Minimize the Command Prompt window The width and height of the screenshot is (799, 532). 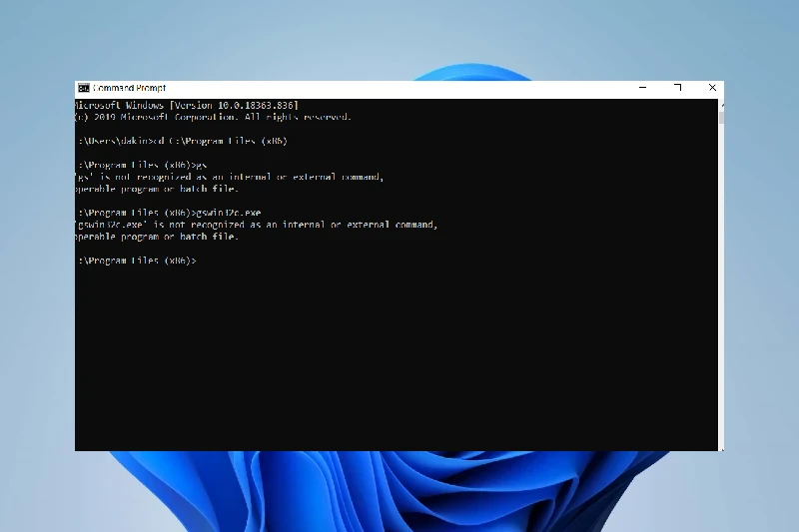tap(642, 88)
